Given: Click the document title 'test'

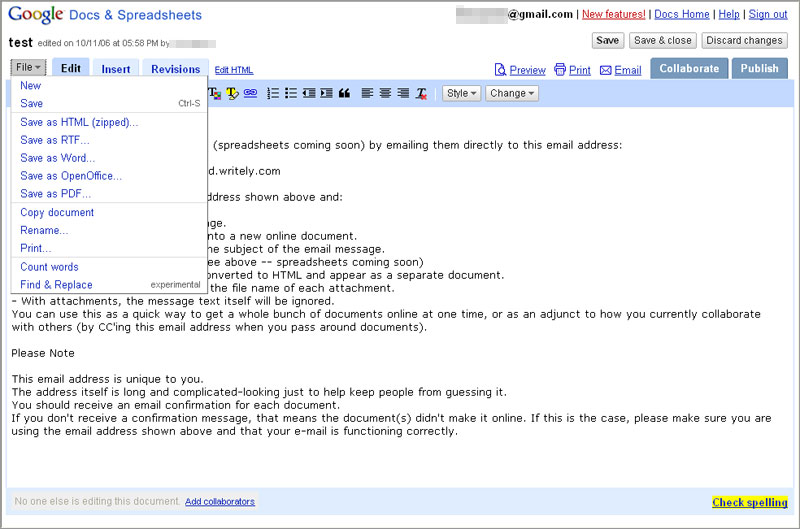Looking at the screenshot, I should 20,42.
